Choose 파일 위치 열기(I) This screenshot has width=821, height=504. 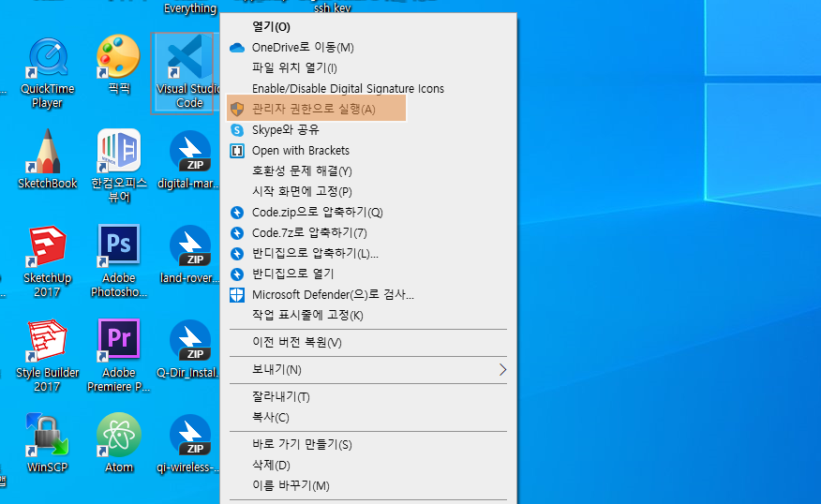point(368,68)
